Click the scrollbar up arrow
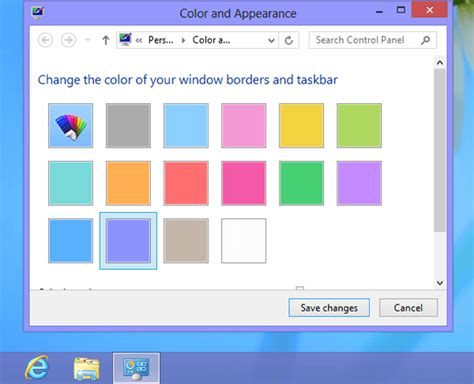Screen dimensions: 474x384 click(x=440, y=62)
